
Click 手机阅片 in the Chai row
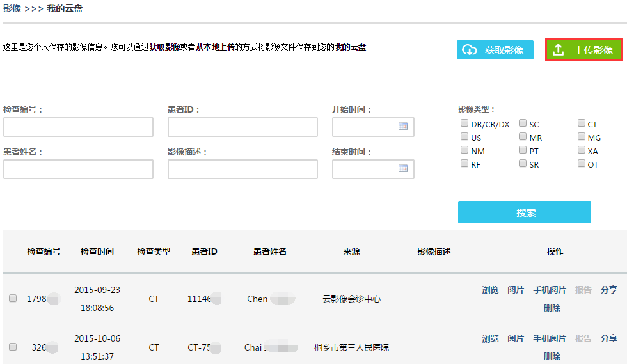(550, 339)
